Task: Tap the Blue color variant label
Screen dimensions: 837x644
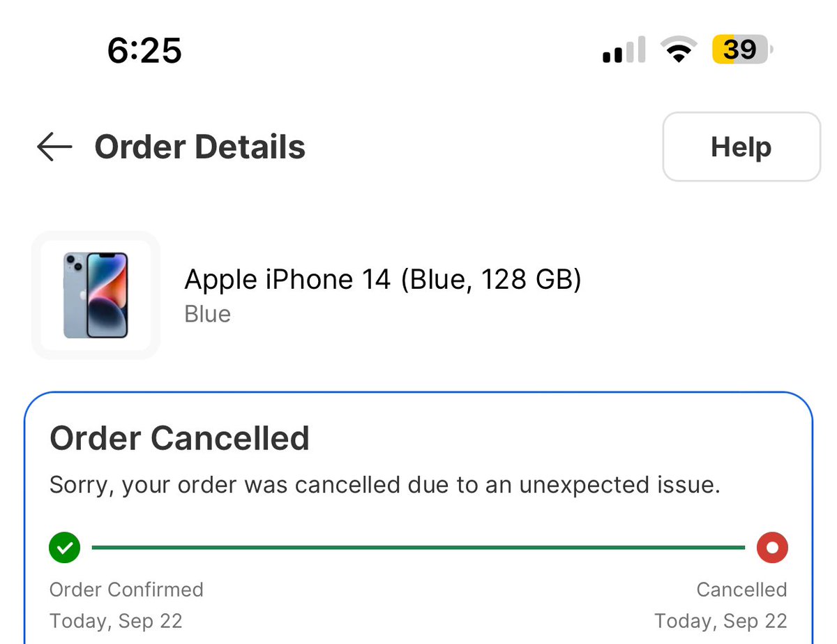Action: pyautogui.click(x=208, y=314)
